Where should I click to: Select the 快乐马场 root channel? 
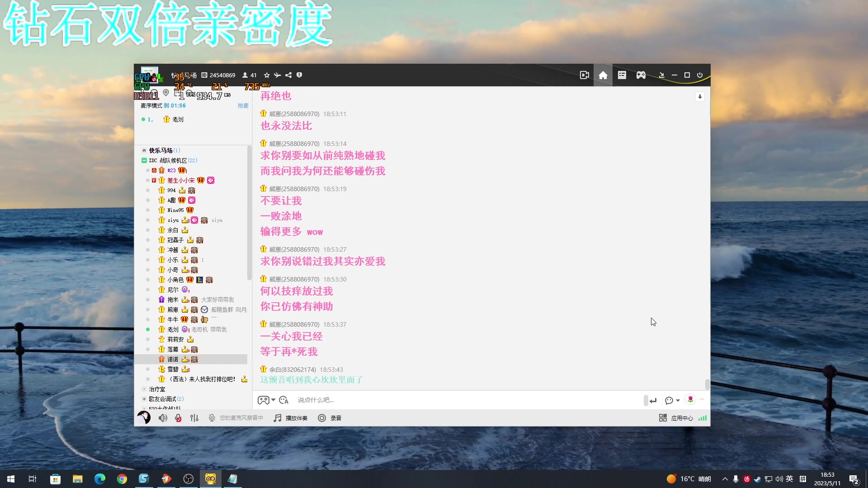[161, 150]
